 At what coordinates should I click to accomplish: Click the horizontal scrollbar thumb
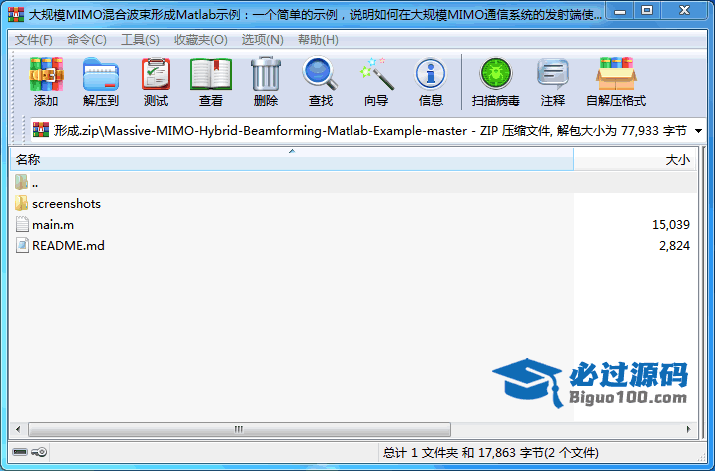coord(239,429)
